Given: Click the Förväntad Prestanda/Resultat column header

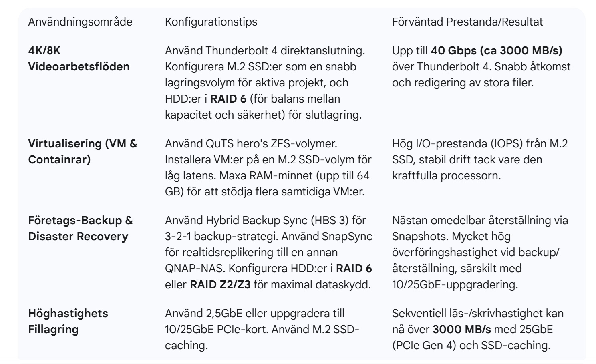Looking at the screenshot, I should coord(467,22).
